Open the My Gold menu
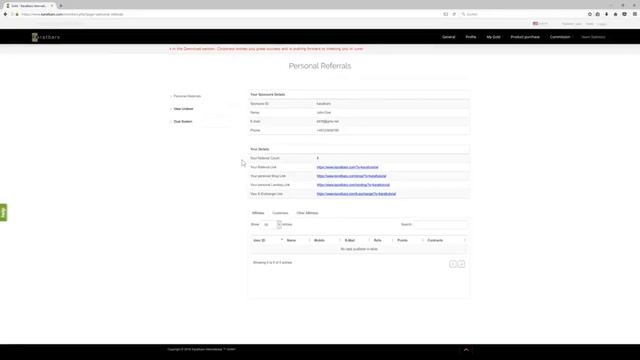640x360 pixels. [493, 37]
